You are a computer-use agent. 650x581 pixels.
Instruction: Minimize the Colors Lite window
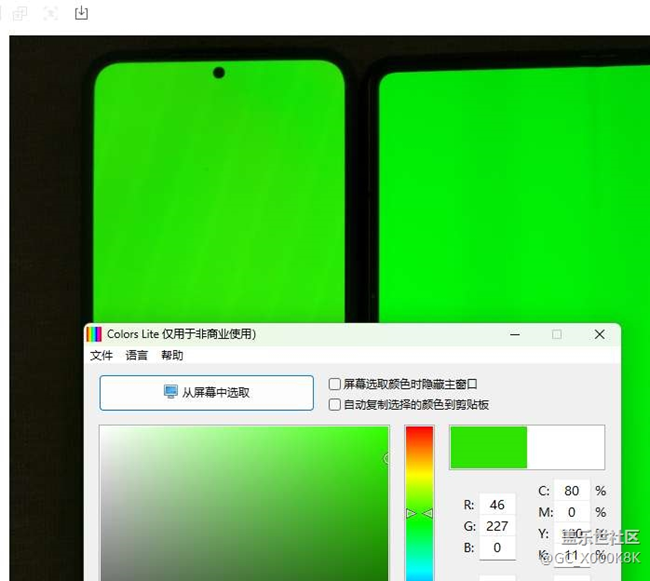[514, 334]
